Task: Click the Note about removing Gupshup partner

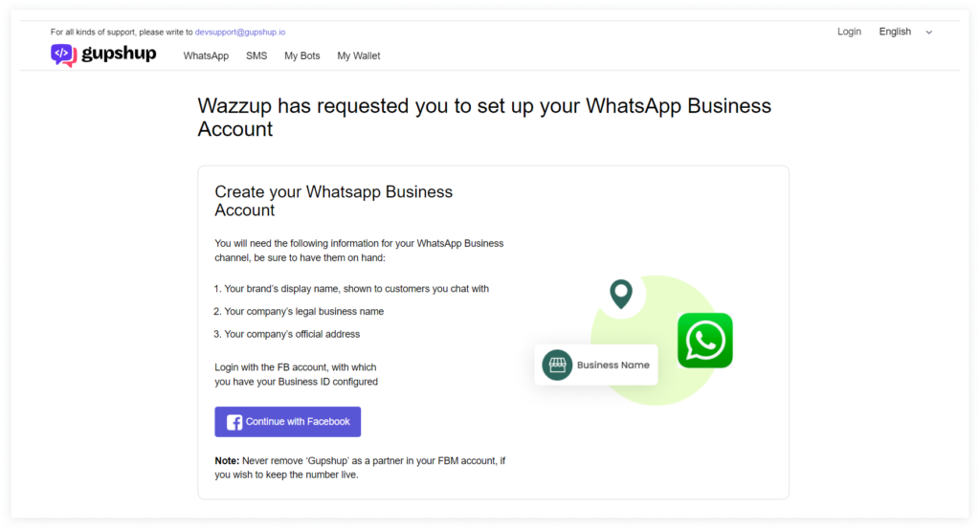Action: coord(359,467)
